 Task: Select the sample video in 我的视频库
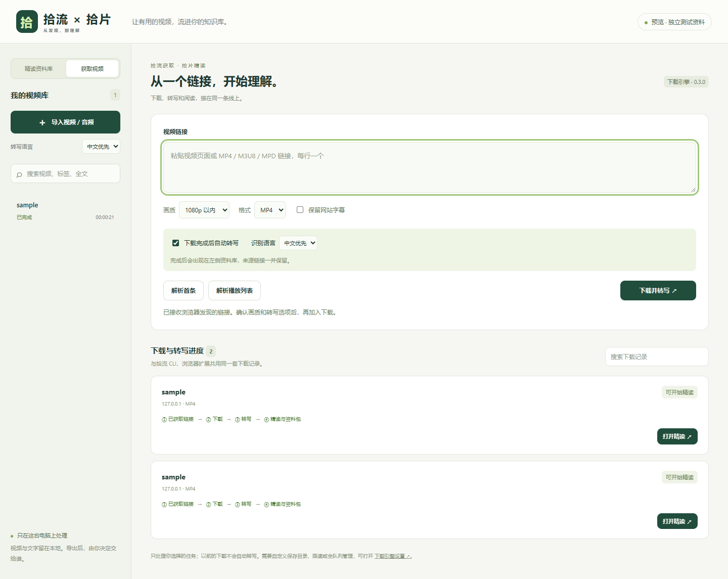[65, 211]
